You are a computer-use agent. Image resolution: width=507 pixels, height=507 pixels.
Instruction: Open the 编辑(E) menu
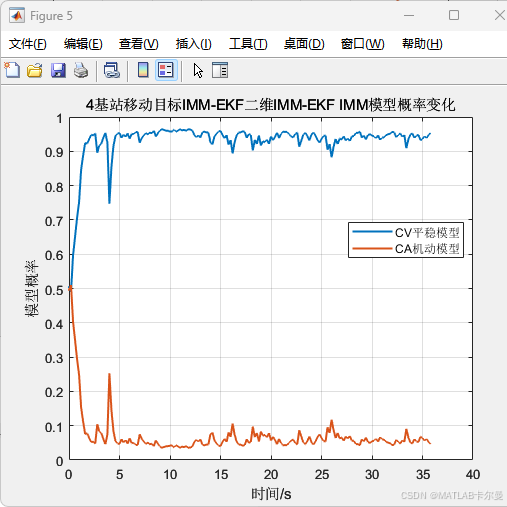coord(83,44)
